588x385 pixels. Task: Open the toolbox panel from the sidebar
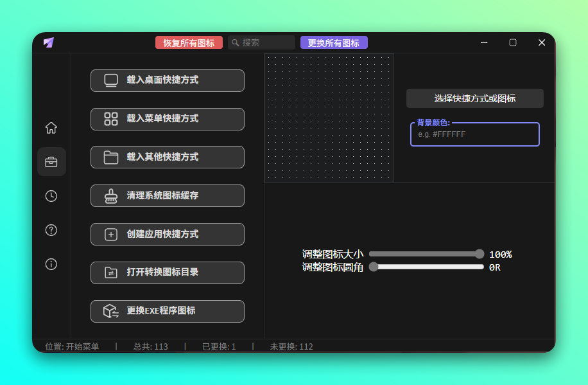pyautogui.click(x=51, y=161)
